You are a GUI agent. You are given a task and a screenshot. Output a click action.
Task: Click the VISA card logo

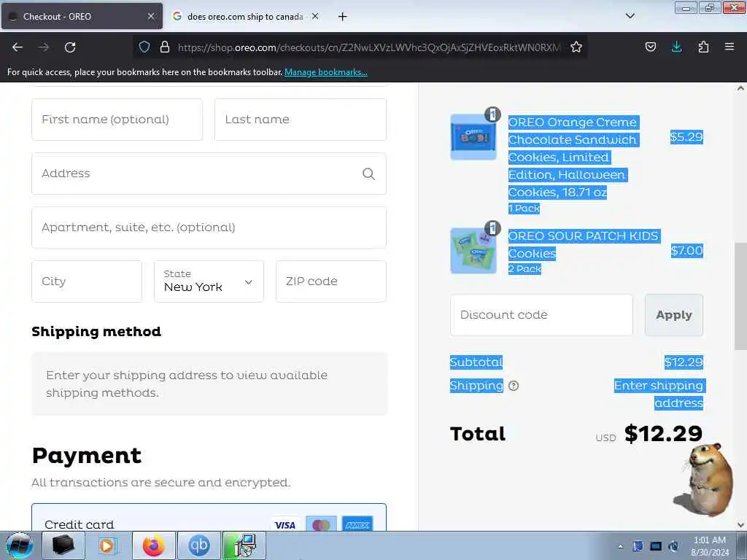point(285,525)
